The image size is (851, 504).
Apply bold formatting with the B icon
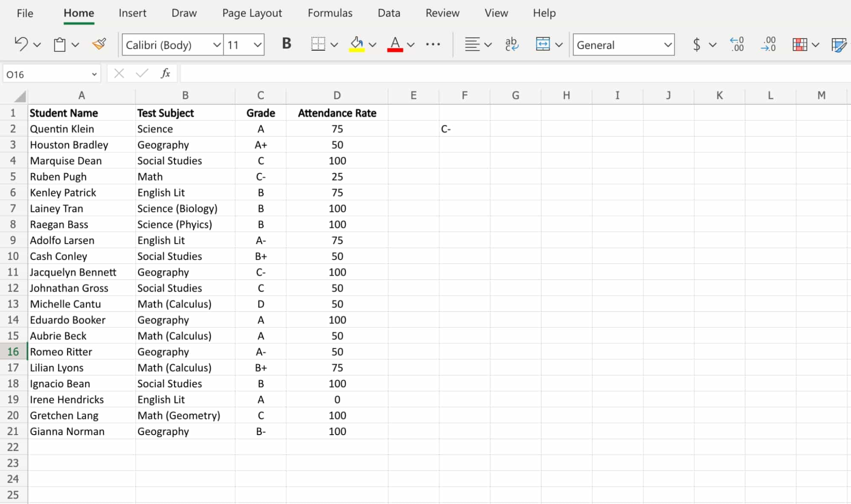click(x=286, y=44)
